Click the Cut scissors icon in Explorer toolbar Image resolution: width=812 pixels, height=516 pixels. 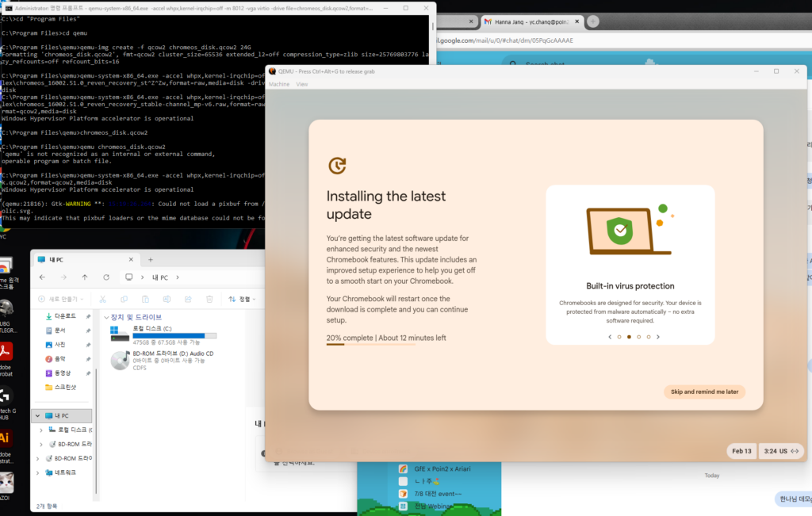tap(102, 299)
